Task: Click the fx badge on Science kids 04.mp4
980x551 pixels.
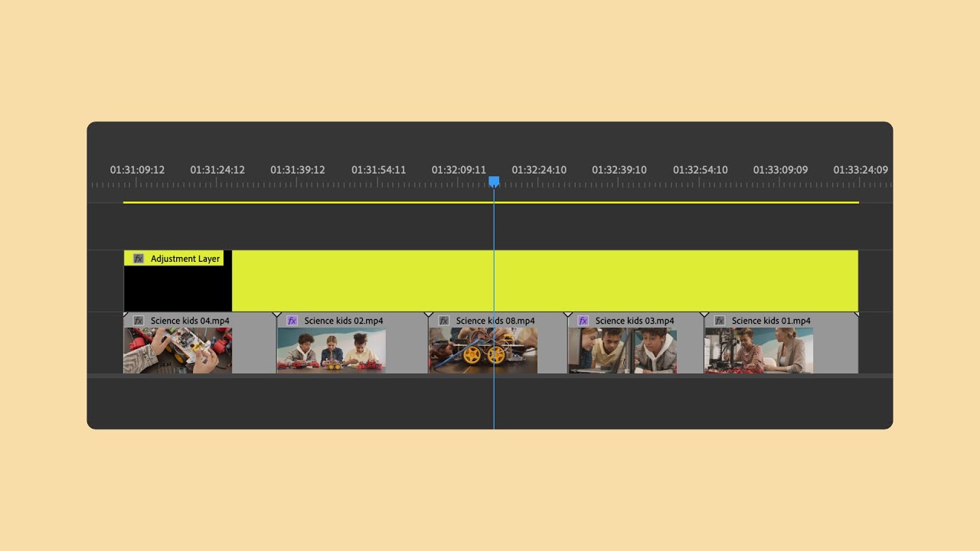Action: click(139, 321)
